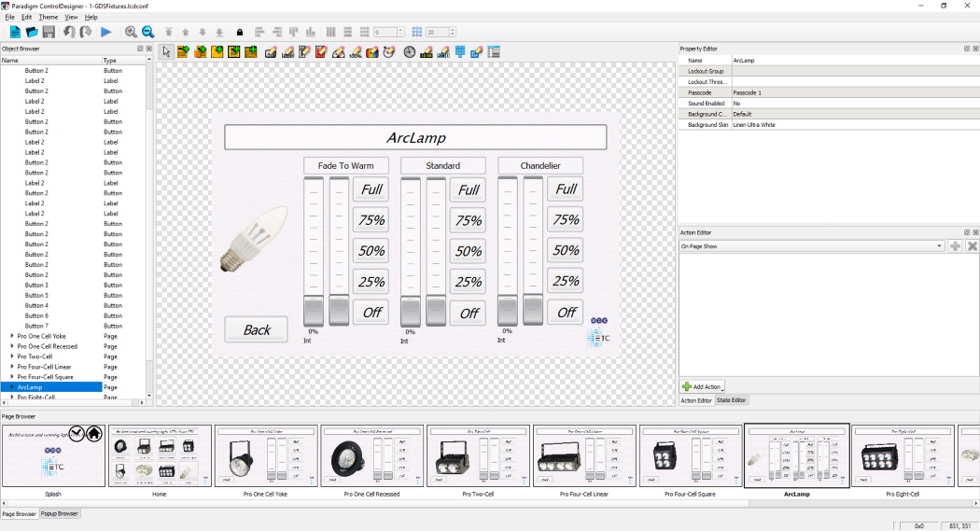Click the Back button on the canvas
This screenshot has width=980, height=531.
[257, 329]
